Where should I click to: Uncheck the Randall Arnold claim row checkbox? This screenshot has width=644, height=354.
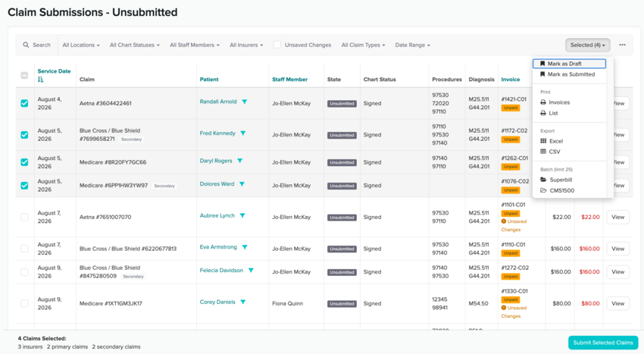(24, 103)
